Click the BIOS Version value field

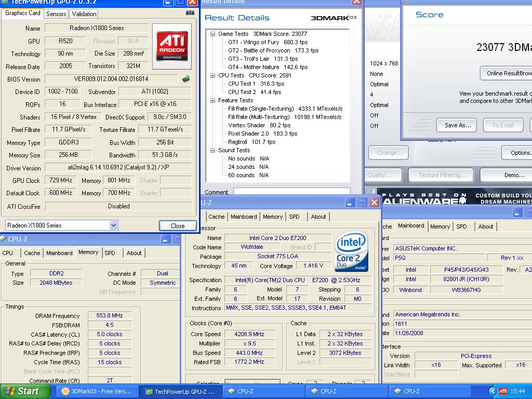111,79
